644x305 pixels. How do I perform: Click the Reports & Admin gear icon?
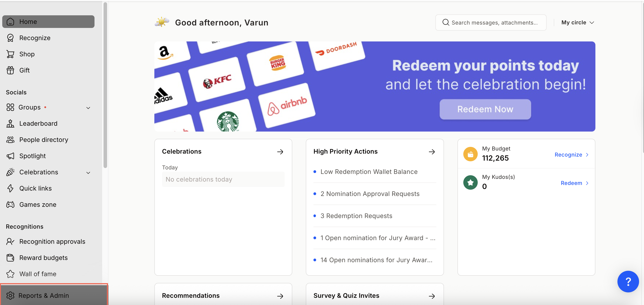point(10,296)
